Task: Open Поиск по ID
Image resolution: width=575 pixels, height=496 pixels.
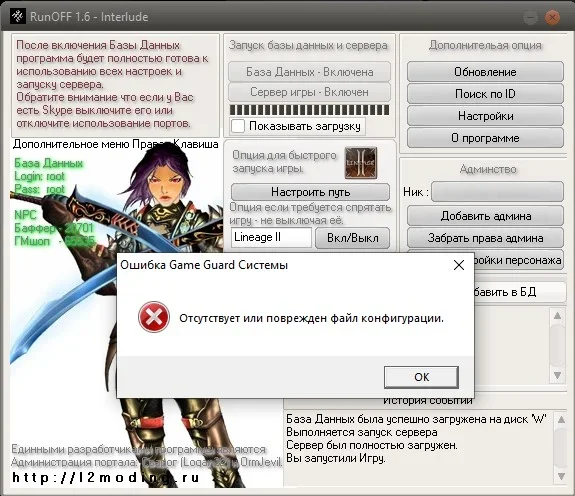Action: (x=485, y=94)
